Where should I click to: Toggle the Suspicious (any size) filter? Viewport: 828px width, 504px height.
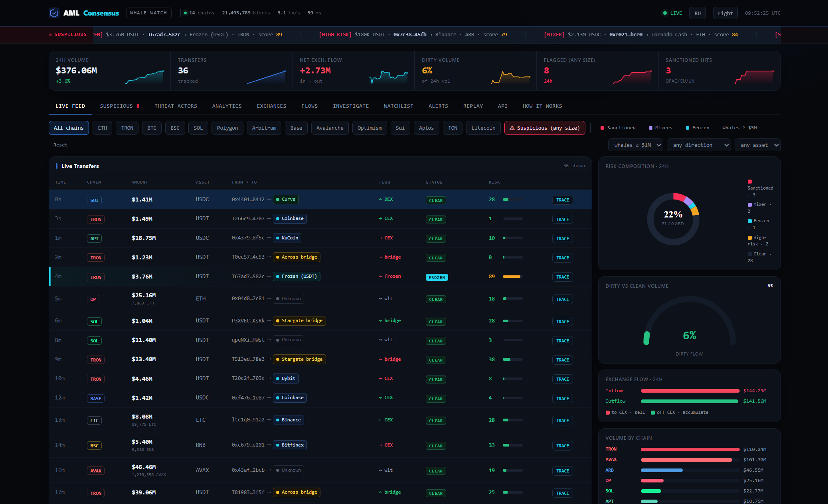(x=545, y=128)
